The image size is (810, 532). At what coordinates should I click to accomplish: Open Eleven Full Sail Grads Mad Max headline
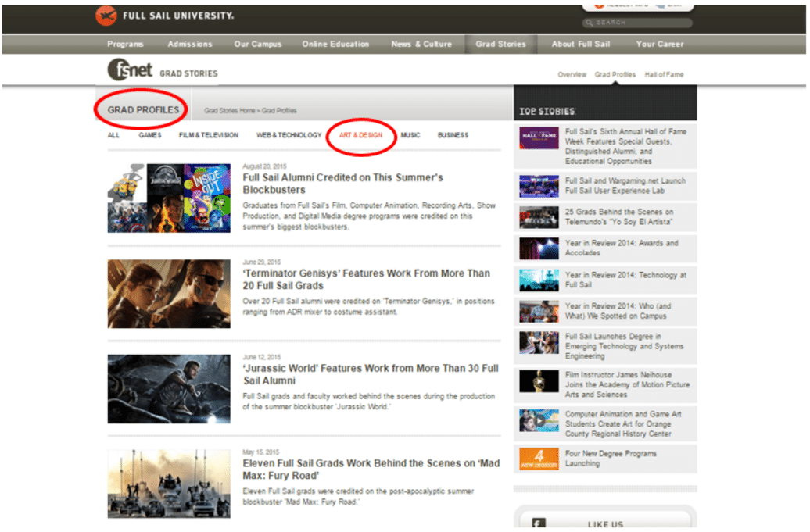point(371,469)
